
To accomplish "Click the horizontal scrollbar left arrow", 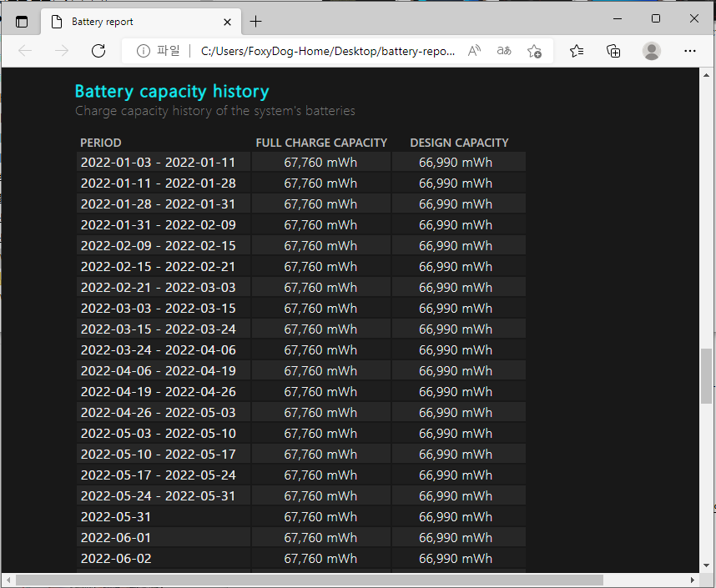I will point(8,580).
